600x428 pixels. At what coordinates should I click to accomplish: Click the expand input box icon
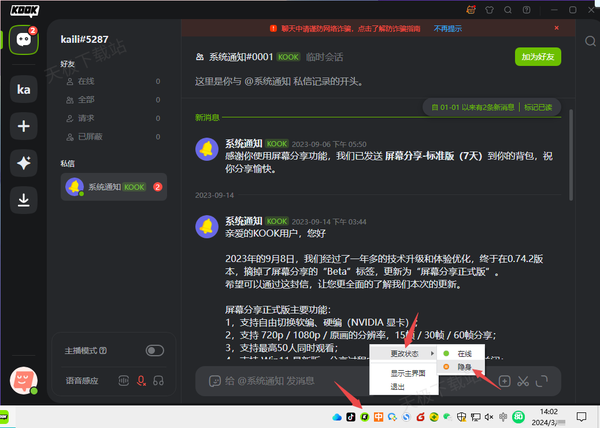(x=541, y=381)
